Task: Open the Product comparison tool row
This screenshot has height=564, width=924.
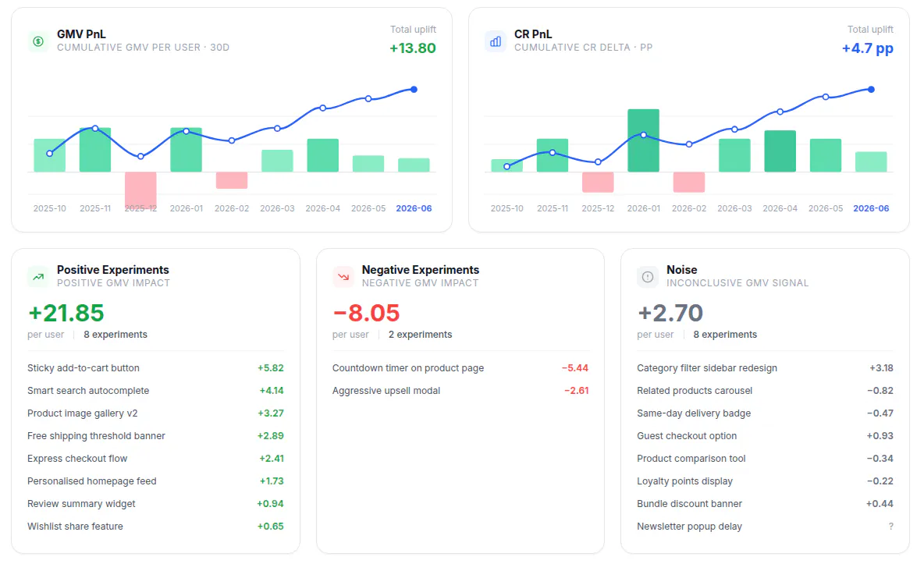Action: (765, 459)
